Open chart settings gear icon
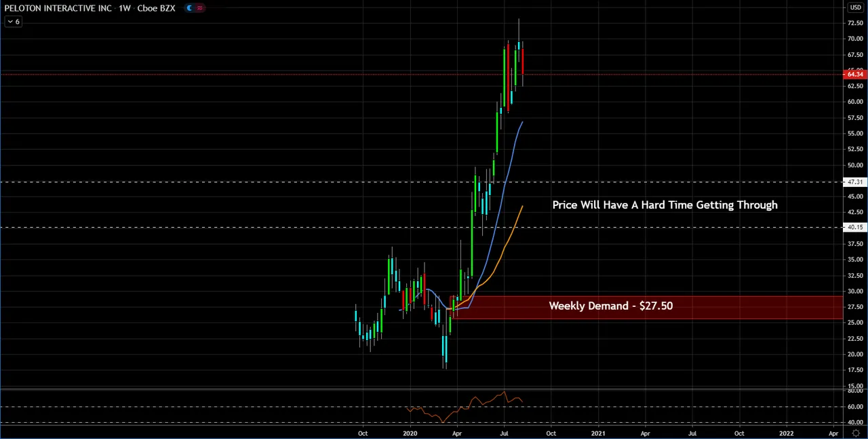Viewport: 868px width, 439px height. pos(856,433)
